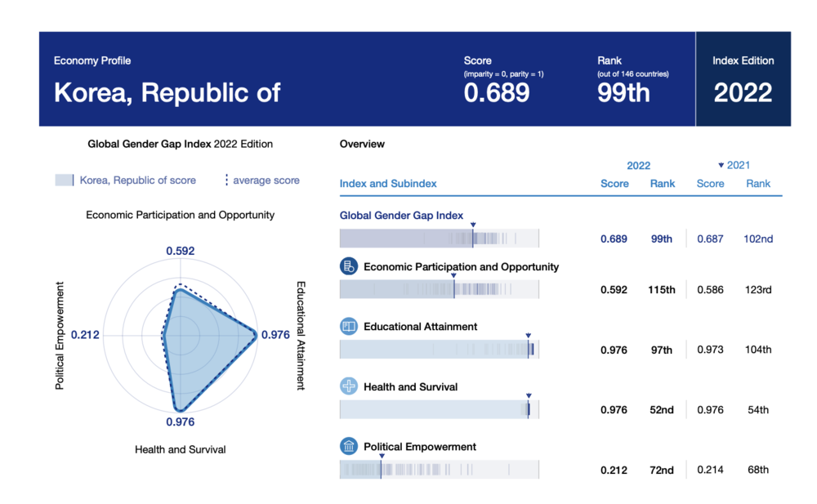Open the Index Edition 2022 selector
The height and width of the screenshot is (504, 817).
coord(743,92)
